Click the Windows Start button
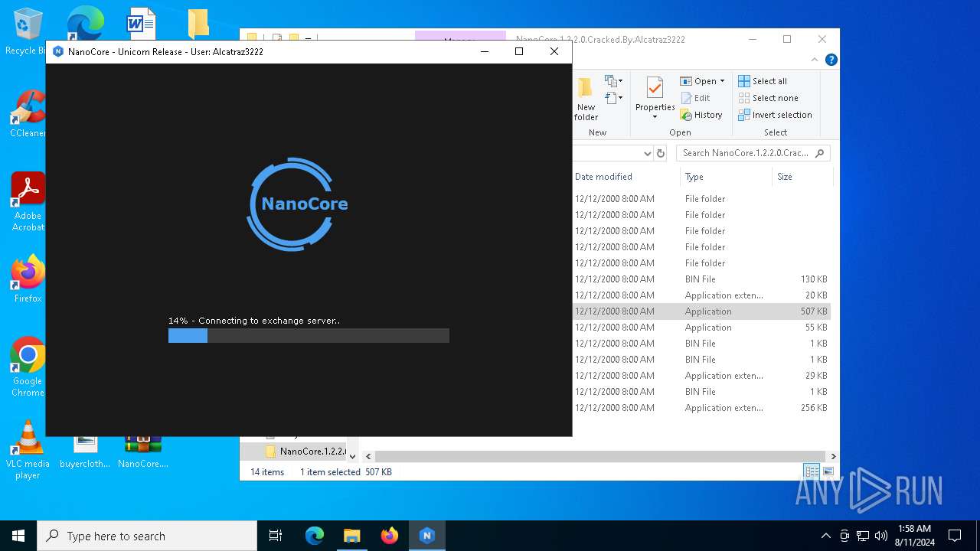The image size is (980, 551). pos(18,536)
